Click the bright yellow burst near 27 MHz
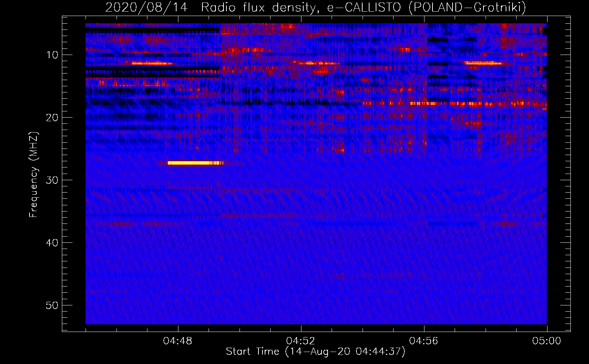The image size is (589, 364). click(x=195, y=163)
